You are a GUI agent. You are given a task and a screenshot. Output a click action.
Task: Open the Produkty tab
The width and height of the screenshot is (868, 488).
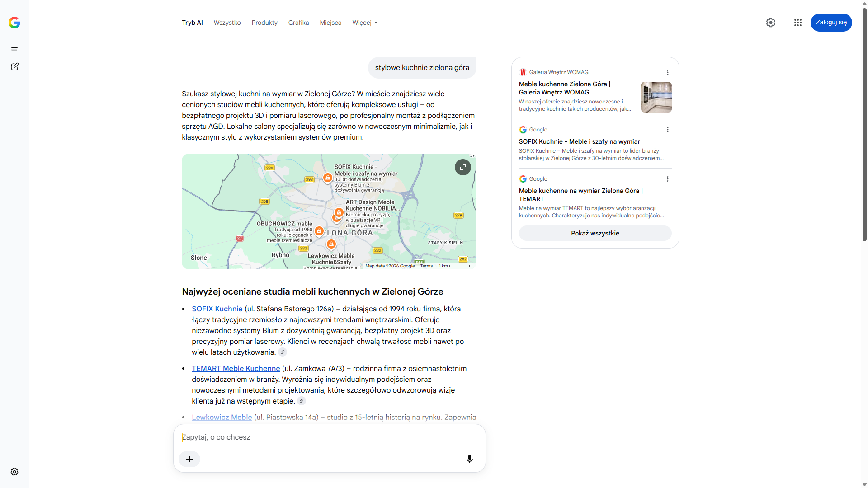(x=264, y=23)
